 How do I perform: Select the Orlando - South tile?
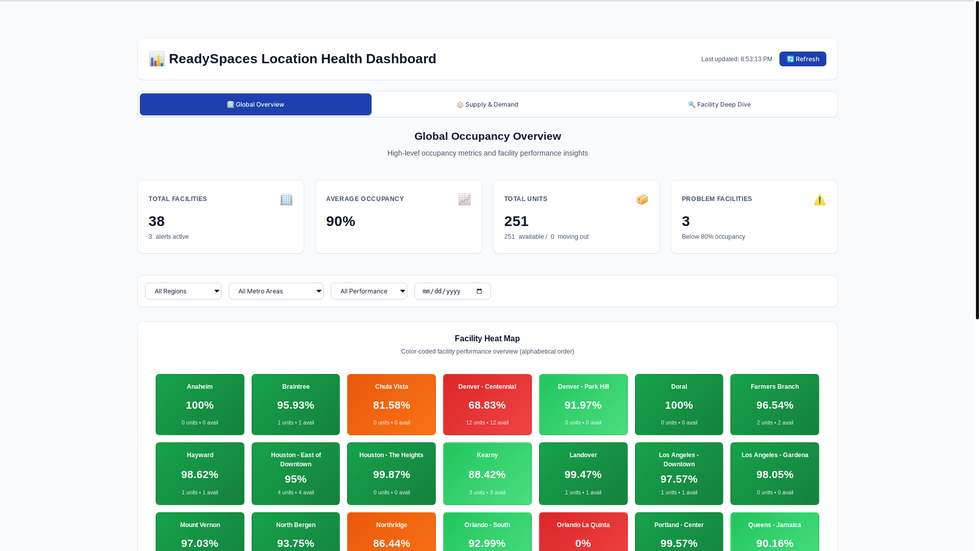(487, 532)
